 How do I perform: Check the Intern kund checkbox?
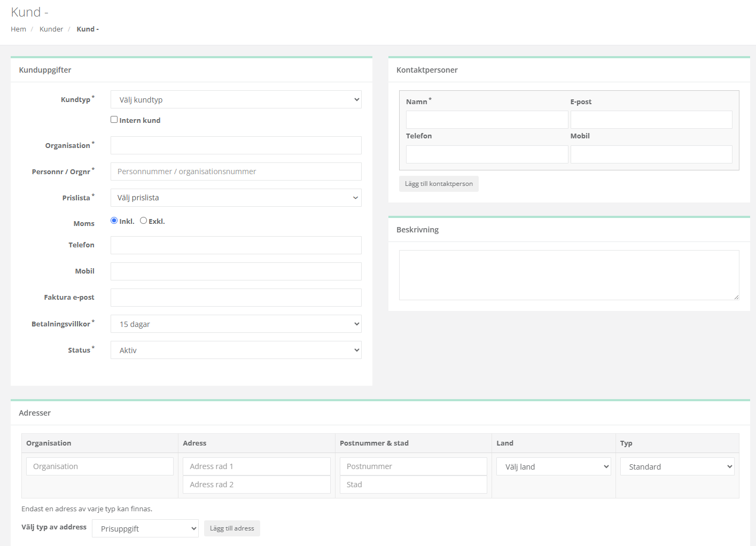pyautogui.click(x=114, y=120)
